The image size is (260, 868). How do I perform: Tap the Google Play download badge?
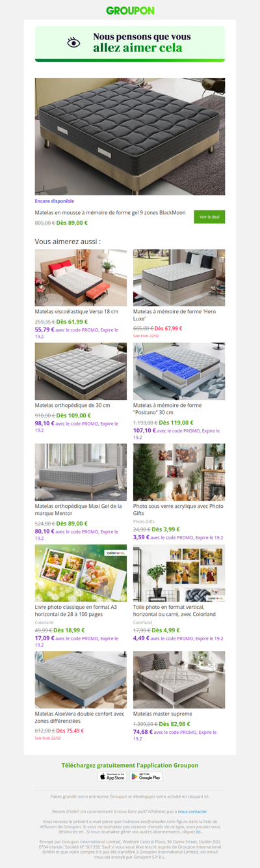tap(146, 776)
